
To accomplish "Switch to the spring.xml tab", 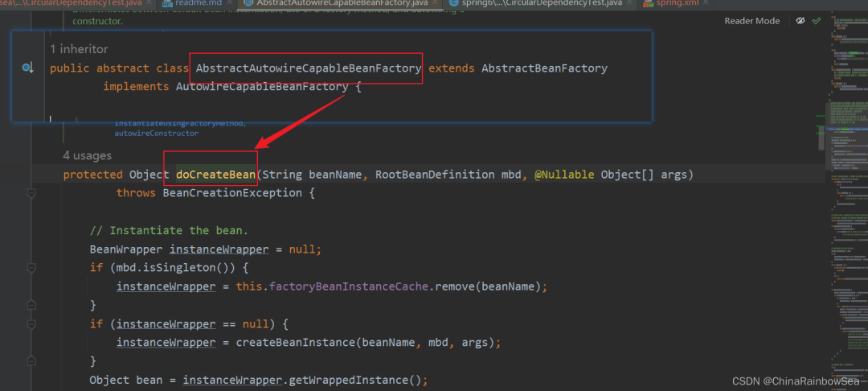I will [x=677, y=2].
